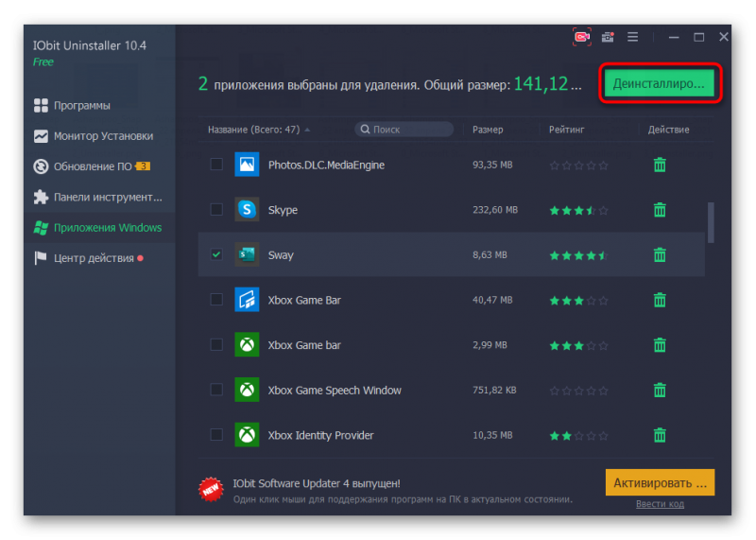
Task: Click the Sway app icon
Action: [247, 254]
